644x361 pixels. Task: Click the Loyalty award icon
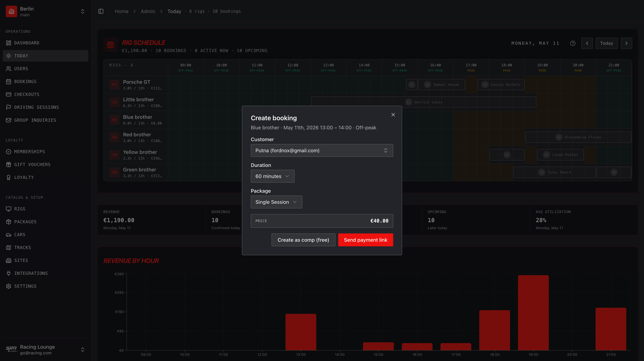(9, 177)
